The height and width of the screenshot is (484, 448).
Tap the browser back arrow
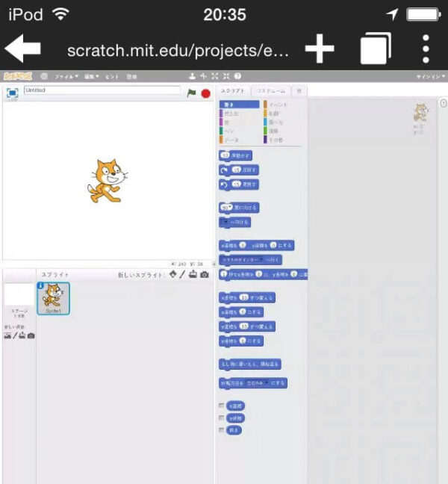[x=23, y=49]
